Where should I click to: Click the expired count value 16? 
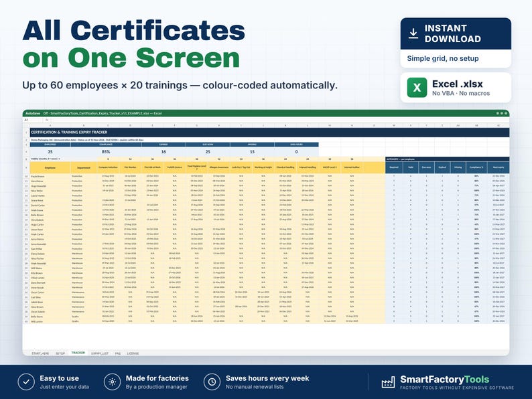point(163,152)
